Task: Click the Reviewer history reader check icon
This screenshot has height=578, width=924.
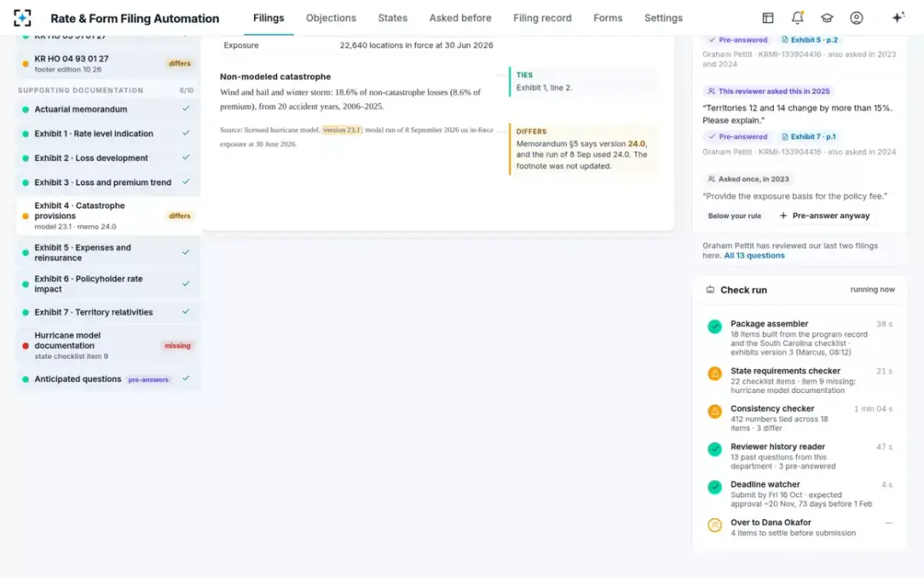Action: [715, 449]
